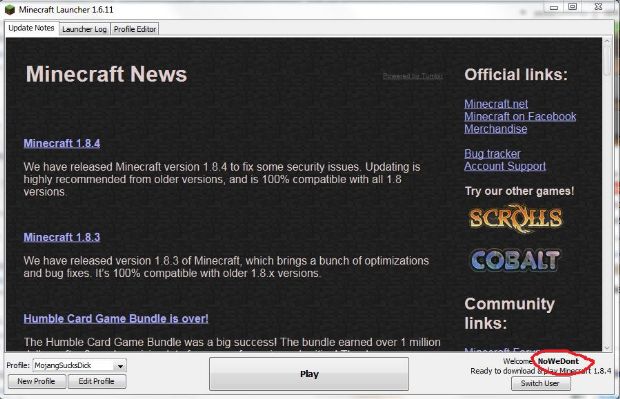Open the Bug tracker link
The width and height of the screenshot is (620, 399).
[492, 153]
